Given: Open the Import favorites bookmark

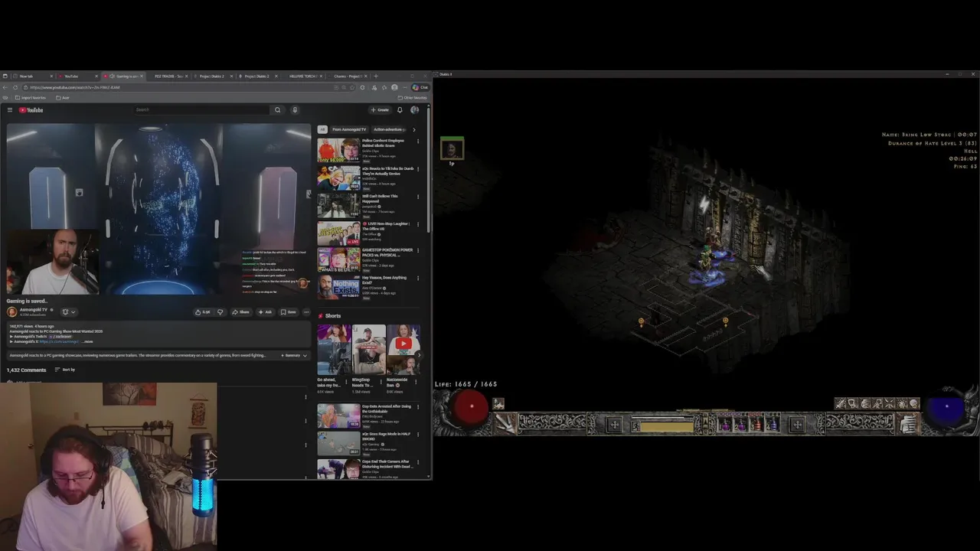Looking at the screenshot, I should click(30, 97).
